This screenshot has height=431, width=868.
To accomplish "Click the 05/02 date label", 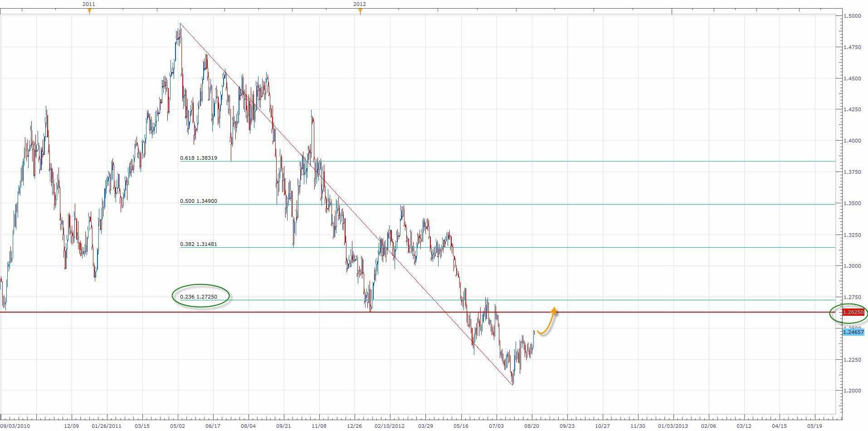I will pyautogui.click(x=178, y=426).
